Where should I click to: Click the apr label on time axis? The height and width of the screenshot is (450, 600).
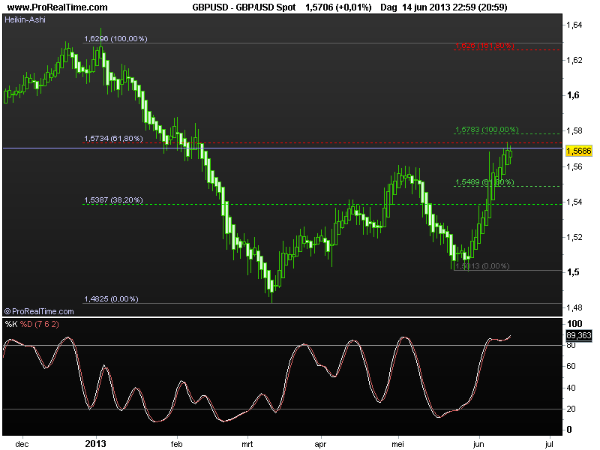click(320, 444)
